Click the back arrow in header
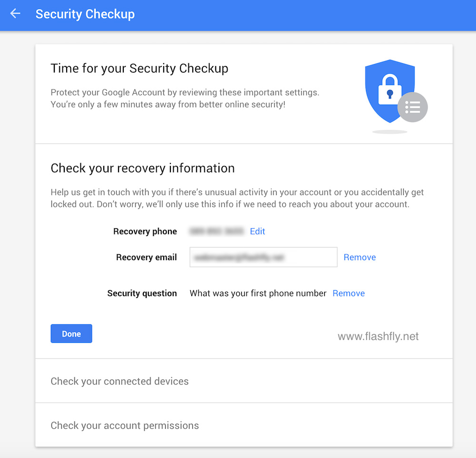This screenshot has height=458, width=476. tap(16, 14)
